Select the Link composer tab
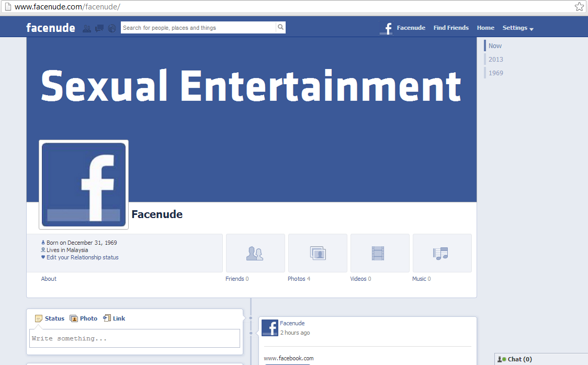The height and width of the screenshot is (365, 588). point(115,318)
